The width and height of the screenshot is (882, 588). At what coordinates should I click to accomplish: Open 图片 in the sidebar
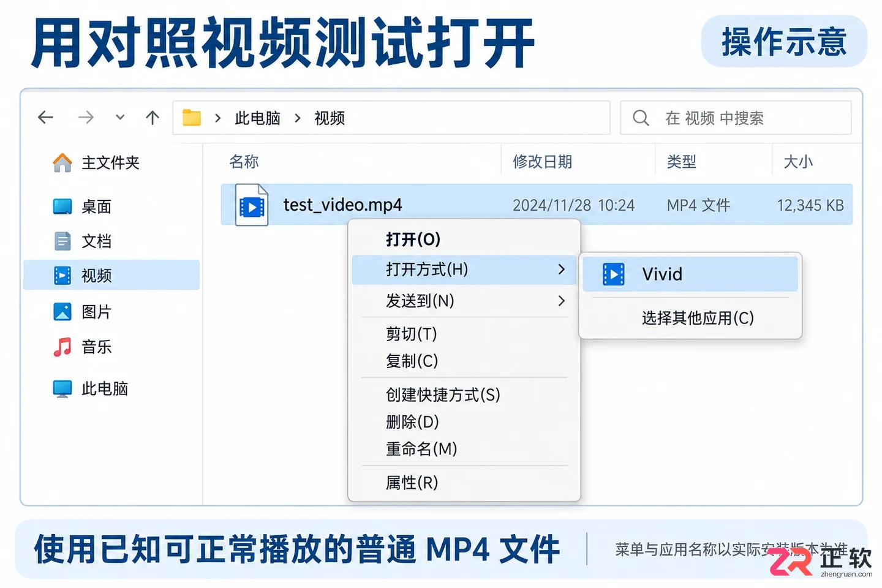pyautogui.click(x=96, y=312)
